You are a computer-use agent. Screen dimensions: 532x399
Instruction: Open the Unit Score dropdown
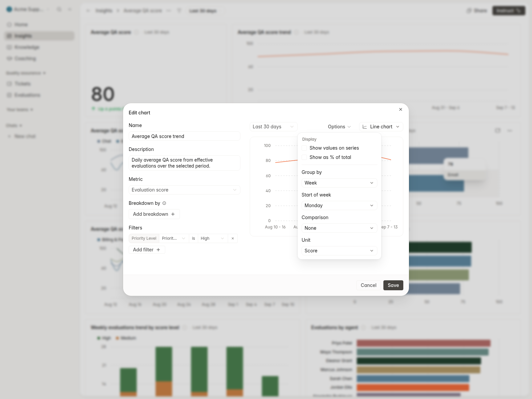pyautogui.click(x=339, y=251)
